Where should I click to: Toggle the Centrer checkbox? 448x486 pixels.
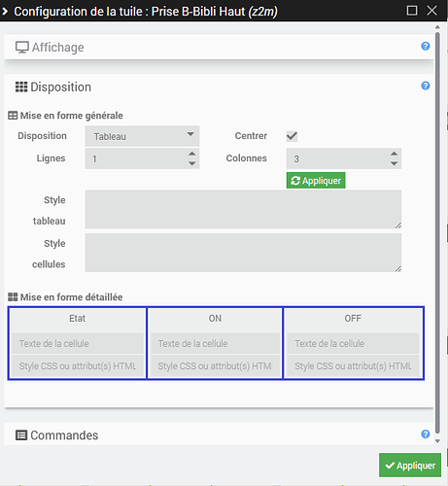[x=292, y=136]
